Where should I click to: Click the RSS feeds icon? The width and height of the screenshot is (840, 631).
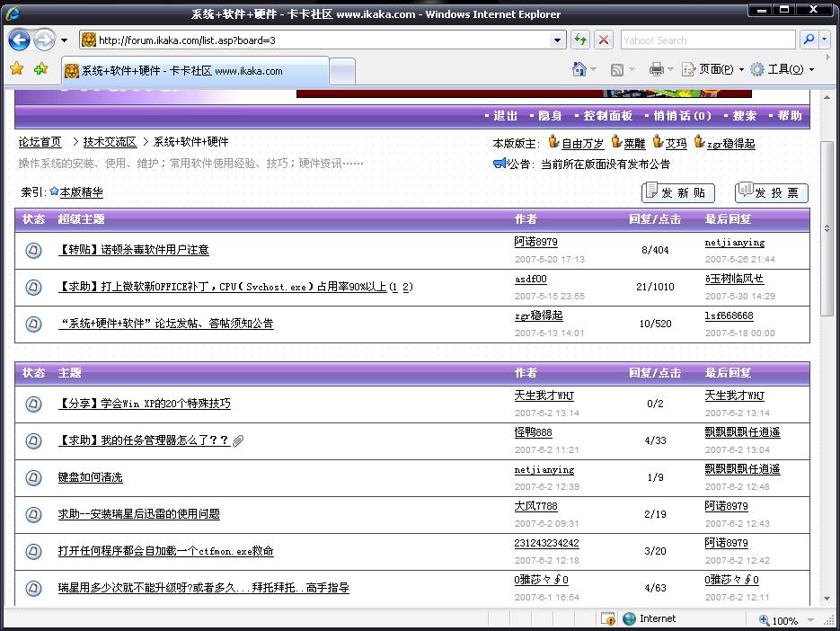(x=617, y=69)
